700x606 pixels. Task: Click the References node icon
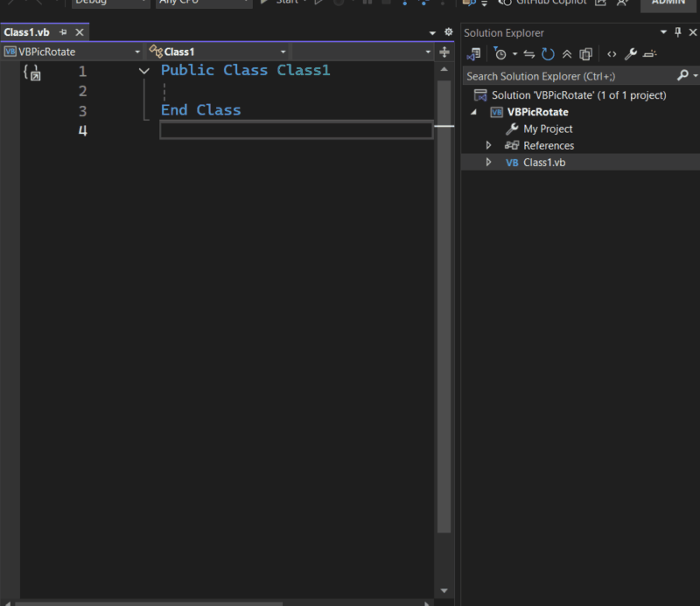point(512,145)
